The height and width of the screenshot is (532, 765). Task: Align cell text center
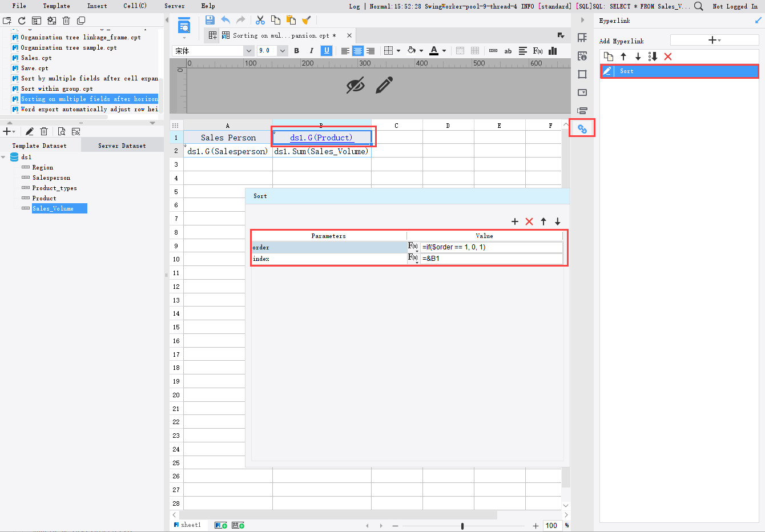(358, 51)
